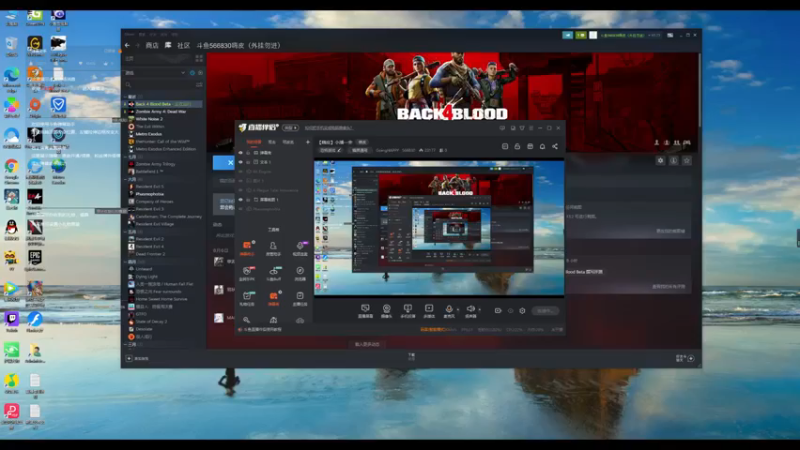Viewport: 800px width, 450px height.
Task: Mute the speaker icon in streaming toolbar
Action: tap(470, 309)
